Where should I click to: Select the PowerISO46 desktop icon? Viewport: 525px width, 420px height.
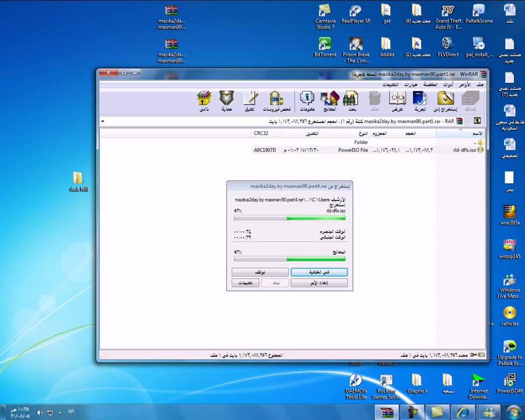pyautogui.click(x=510, y=384)
